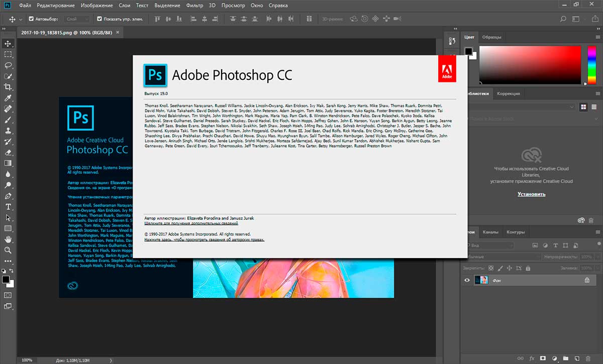Create a new group folder icon
This screenshot has height=364, width=603.
point(566,358)
